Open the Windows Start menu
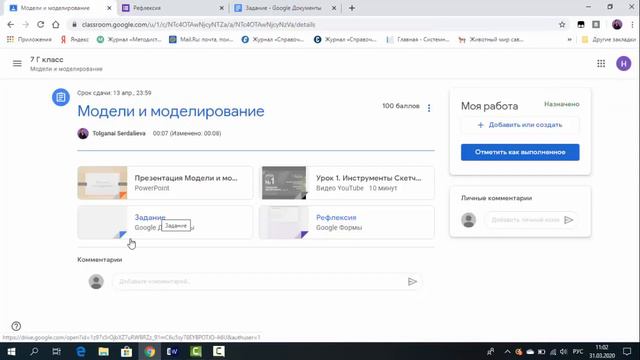 (x=11, y=351)
